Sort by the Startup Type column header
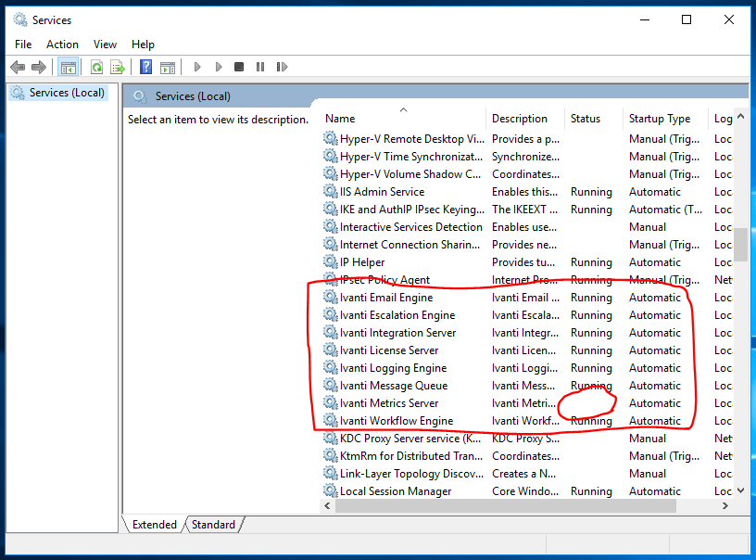The image size is (756, 560). (665, 119)
